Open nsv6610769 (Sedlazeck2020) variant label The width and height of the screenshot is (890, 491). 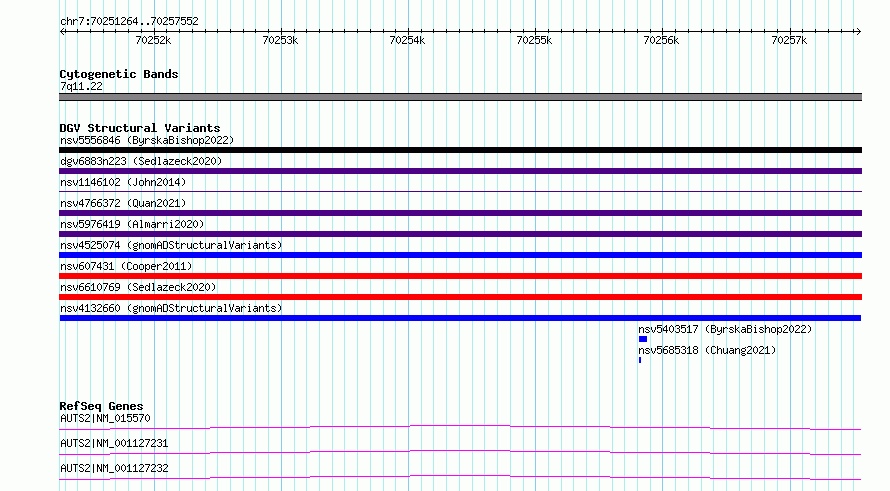click(138, 287)
